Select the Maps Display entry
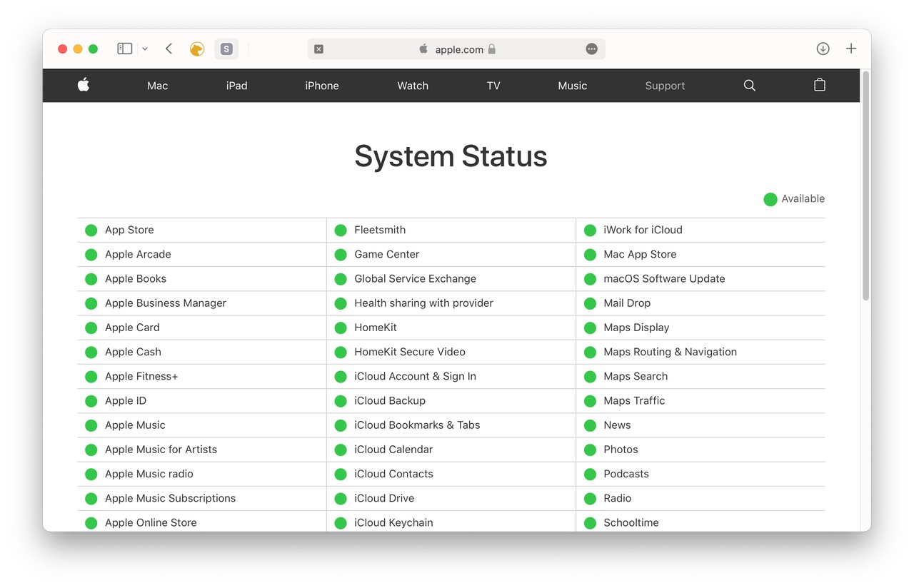The height and width of the screenshot is (588, 914). (636, 328)
